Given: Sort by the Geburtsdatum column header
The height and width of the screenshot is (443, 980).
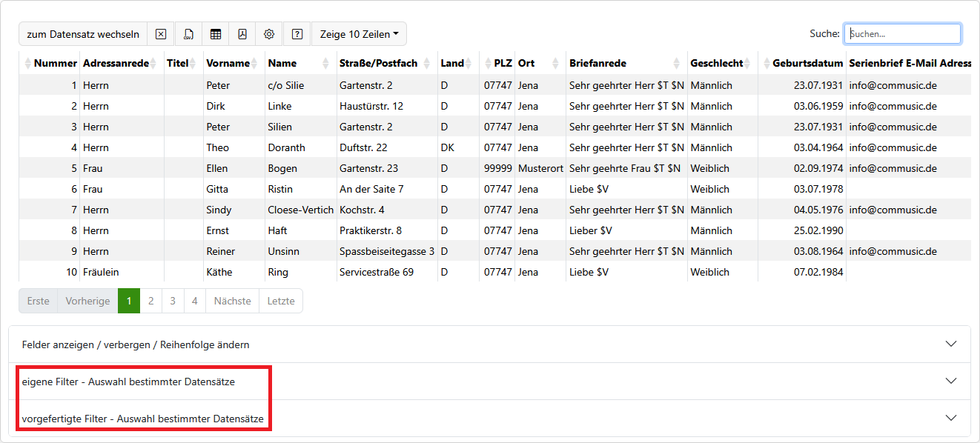Looking at the screenshot, I should 807,64.
